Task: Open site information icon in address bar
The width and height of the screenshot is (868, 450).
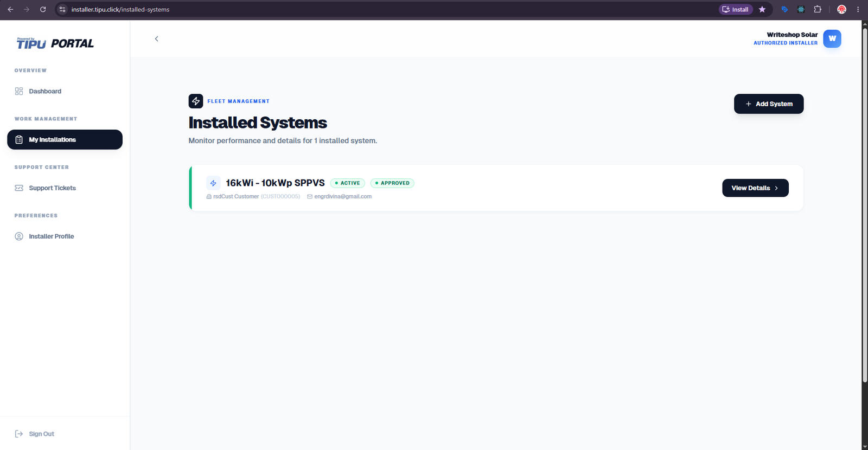Action: (x=62, y=9)
